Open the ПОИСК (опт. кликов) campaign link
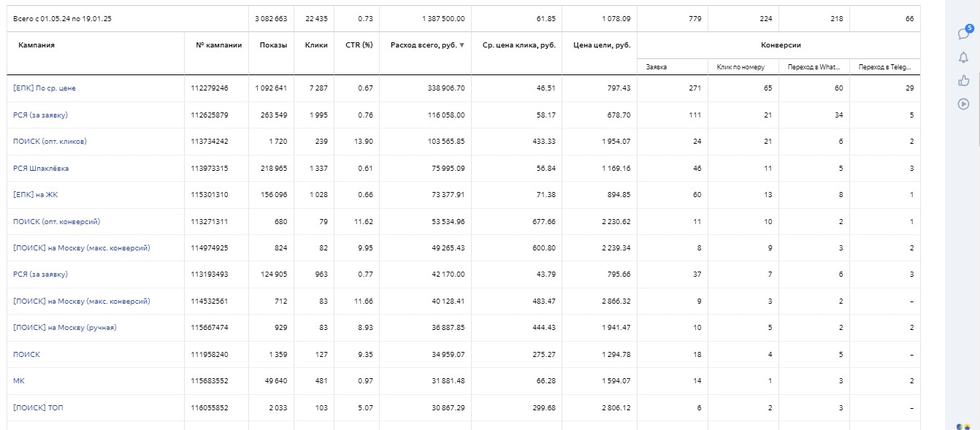980x430 pixels. (x=45, y=142)
